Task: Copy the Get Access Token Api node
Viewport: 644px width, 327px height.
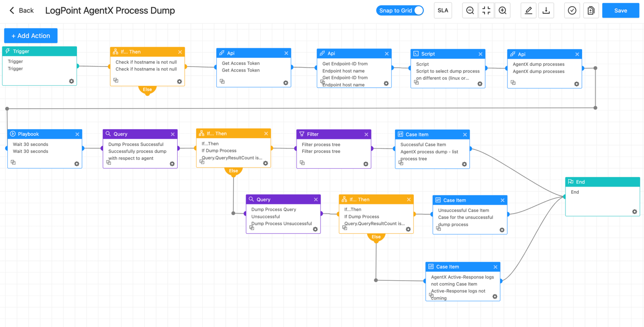Action: point(222,81)
